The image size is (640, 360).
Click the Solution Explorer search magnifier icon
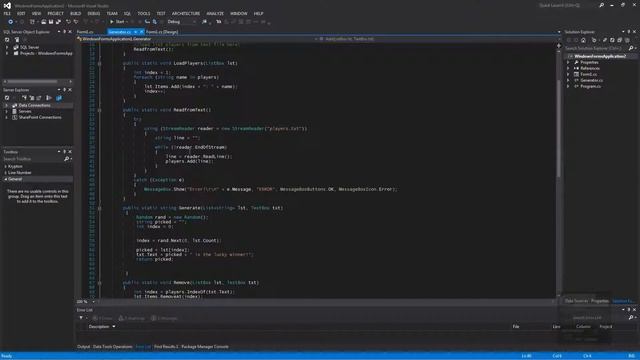pos(631,48)
